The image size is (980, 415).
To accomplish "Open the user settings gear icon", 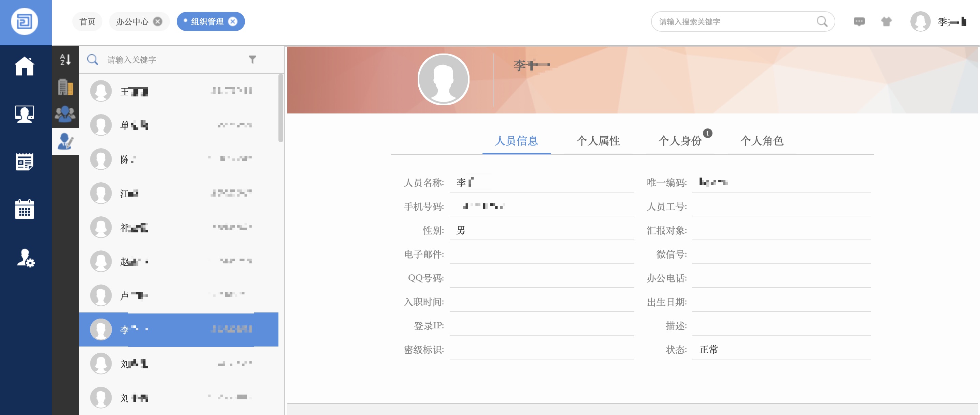I will click(25, 258).
